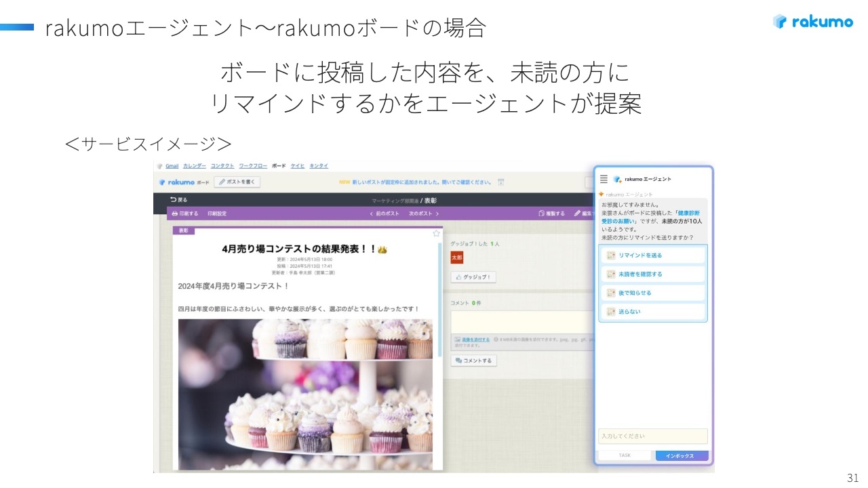Open the カレンダー link

point(194,165)
